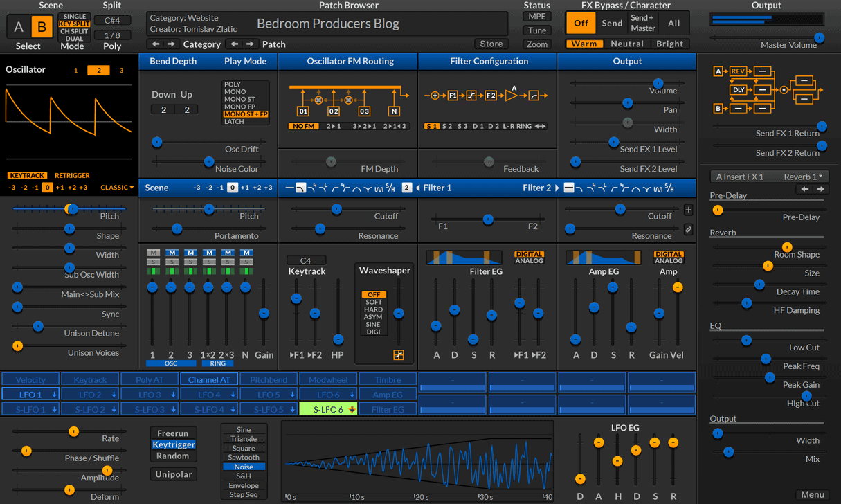Image resolution: width=841 pixels, height=504 pixels.
Task: Click the plus icon beside Filter 2 Cutoff
Action: pyautogui.click(x=688, y=210)
